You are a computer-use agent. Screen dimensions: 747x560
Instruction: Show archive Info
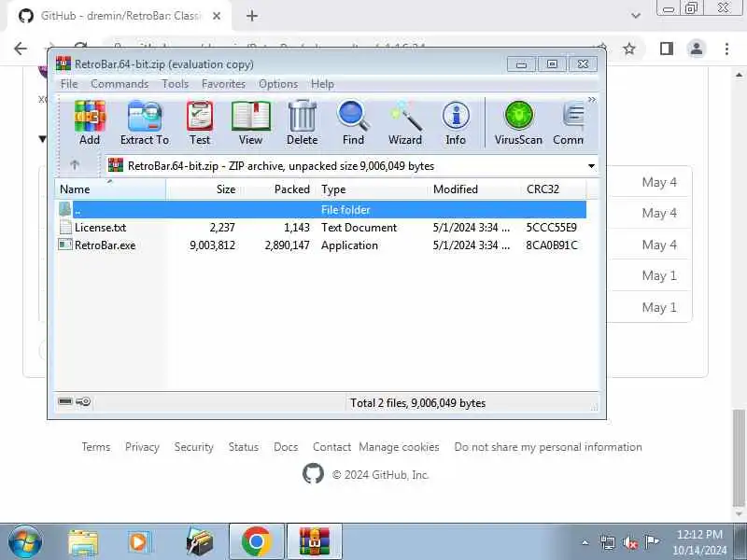(456, 123)
